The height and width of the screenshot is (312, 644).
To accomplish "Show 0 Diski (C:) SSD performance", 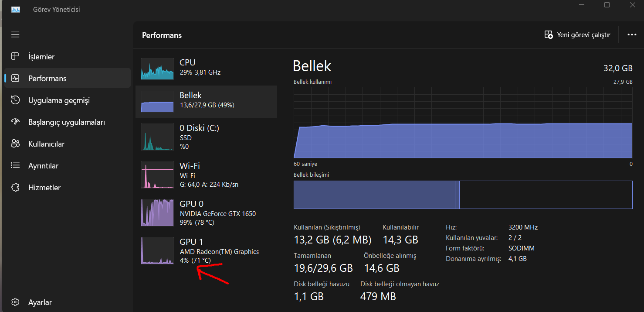I will pyautogui.click(x=206, y=137).
